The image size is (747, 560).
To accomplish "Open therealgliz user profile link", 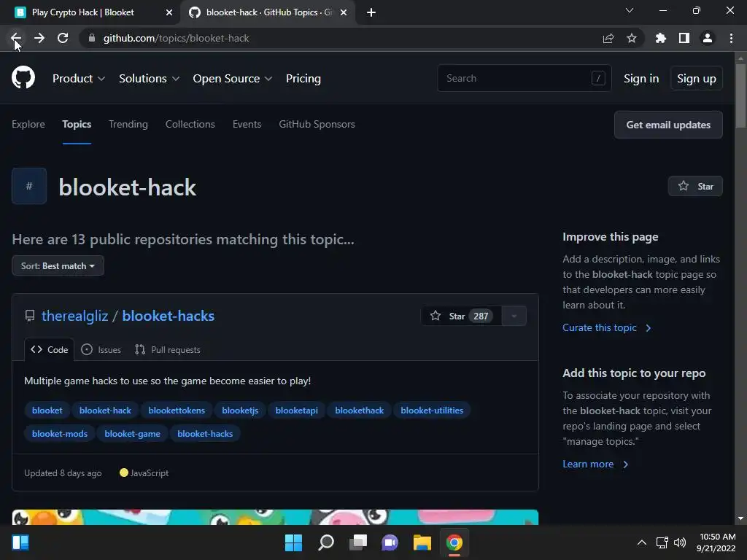I will 75,316.
